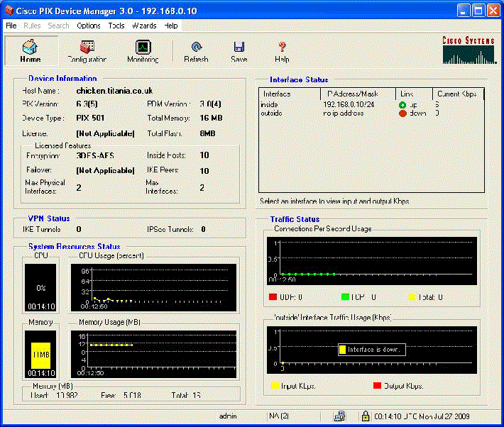Click the green up link icon
The height and width of the screenshot is (427, 504).
pyautogui.click(x=402, y=104)
